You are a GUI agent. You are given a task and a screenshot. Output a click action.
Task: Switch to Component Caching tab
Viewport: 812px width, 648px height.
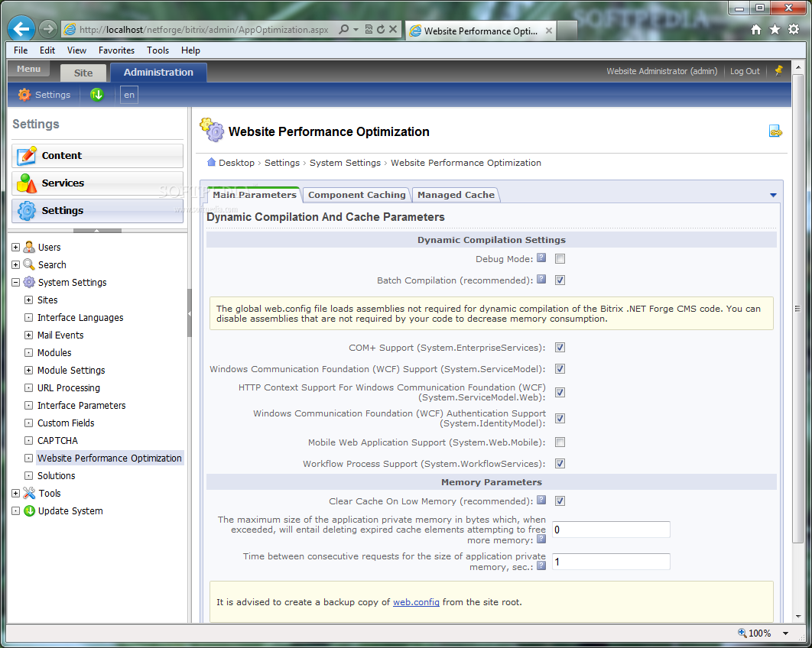(357, 195)
